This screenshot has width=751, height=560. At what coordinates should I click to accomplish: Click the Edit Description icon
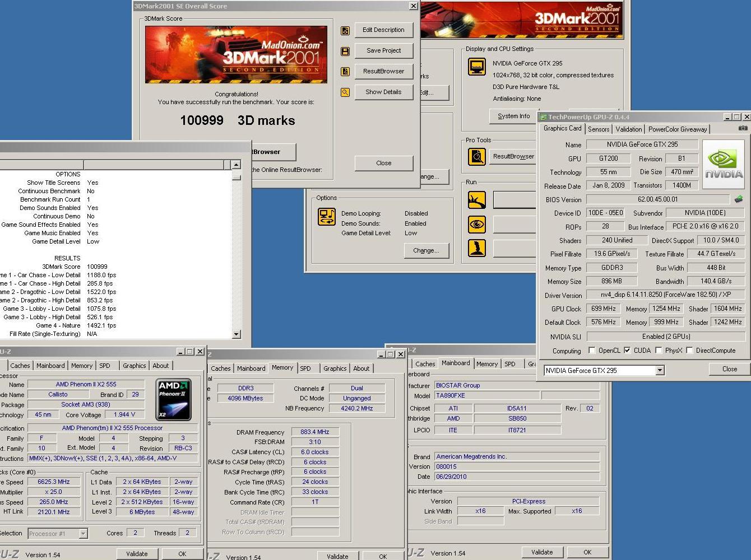pos(345,30)
